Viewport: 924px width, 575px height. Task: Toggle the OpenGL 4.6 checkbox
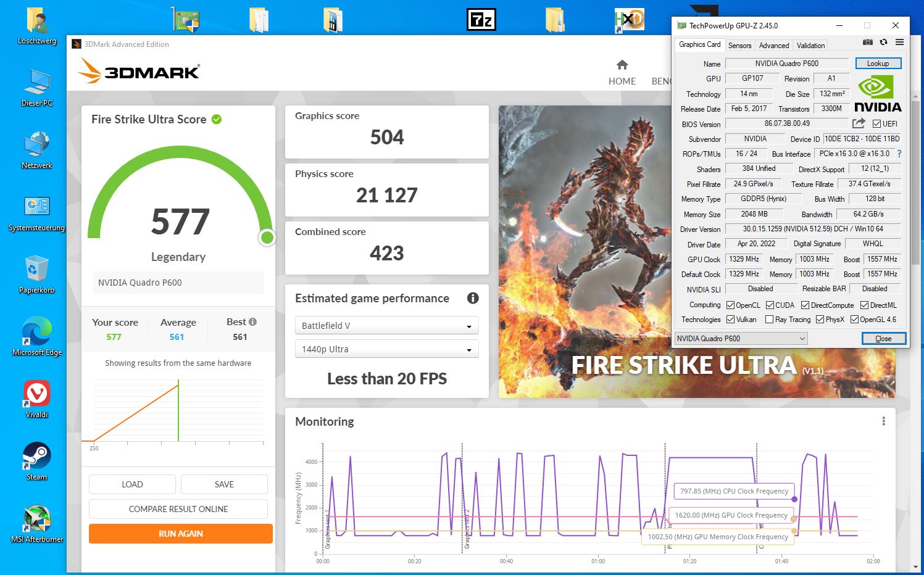[x=854, y=319]
